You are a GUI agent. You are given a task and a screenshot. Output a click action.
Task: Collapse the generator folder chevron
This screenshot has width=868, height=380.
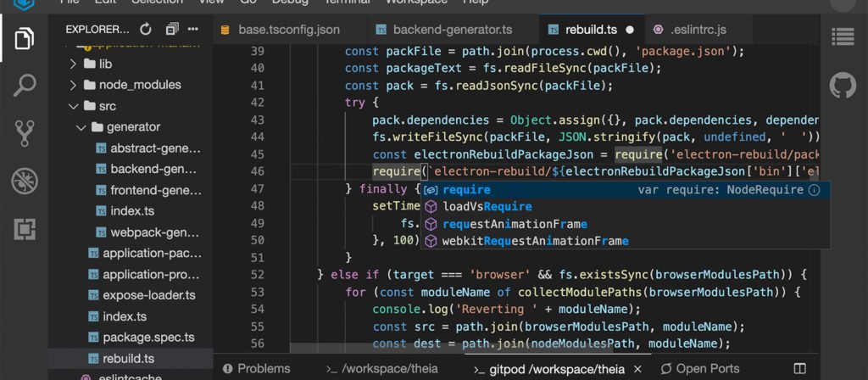[x=81, y=127]
